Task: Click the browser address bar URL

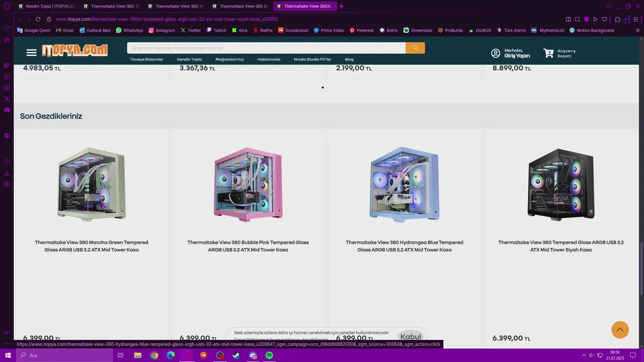Action: point(167,19)
